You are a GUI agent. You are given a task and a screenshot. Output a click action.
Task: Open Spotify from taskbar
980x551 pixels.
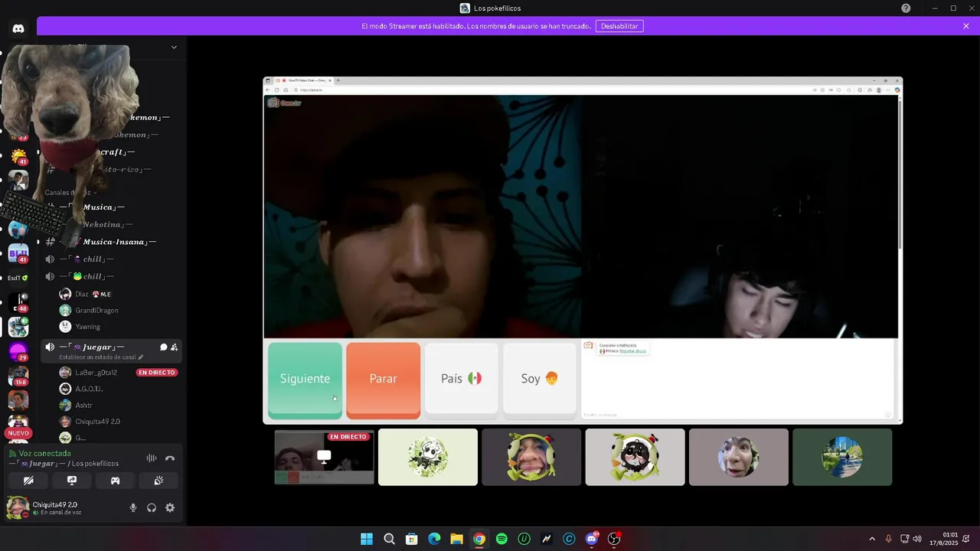pos(501,539)
